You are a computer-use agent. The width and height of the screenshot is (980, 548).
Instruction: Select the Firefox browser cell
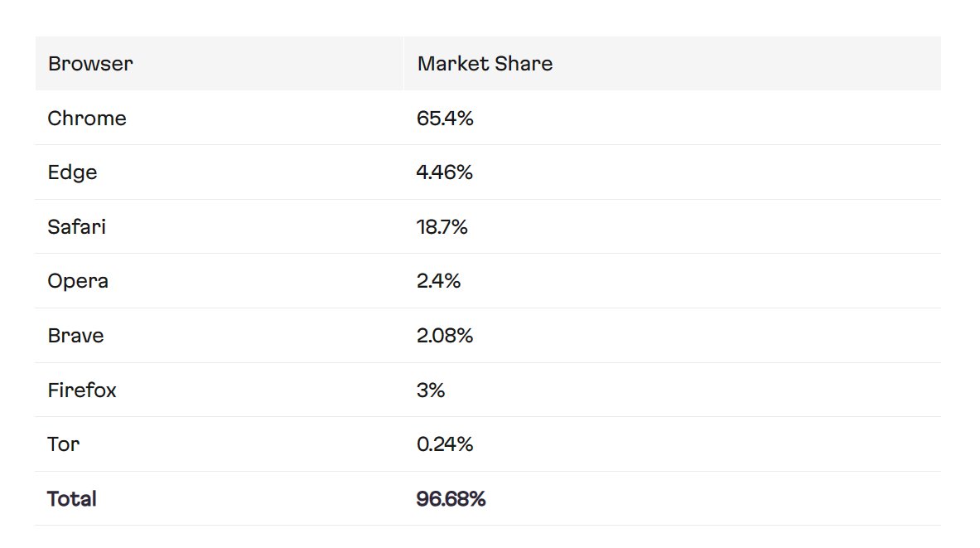[82, 390]
